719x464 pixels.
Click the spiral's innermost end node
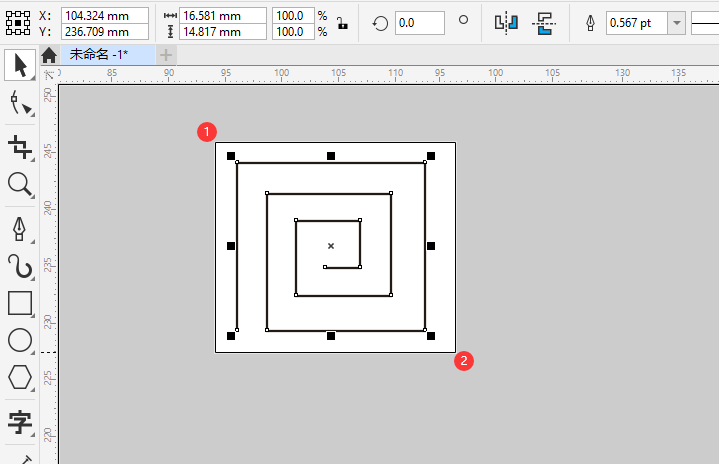(x=325, y=267)
